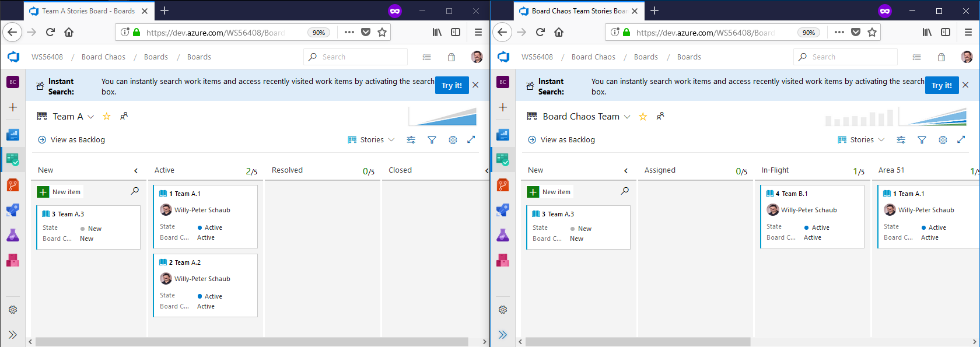Click plus add icon in left window sidebar
Screen dimensions: 980x347
click(x=13, y=107)
